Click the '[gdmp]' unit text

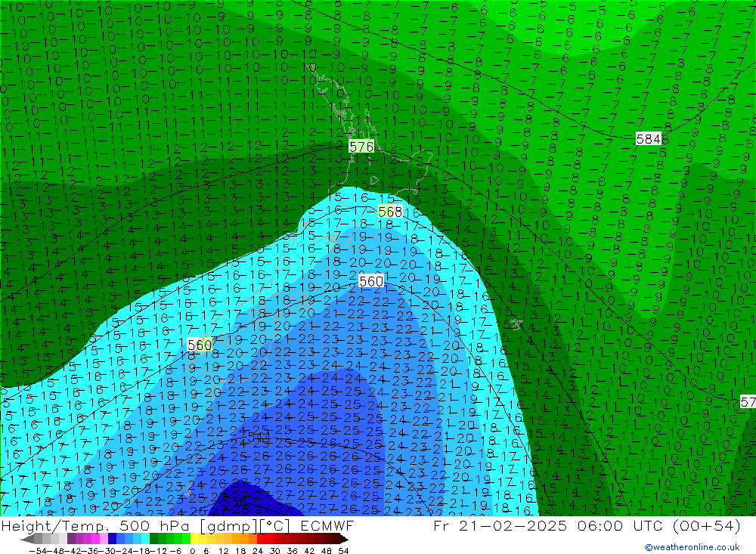229,526
